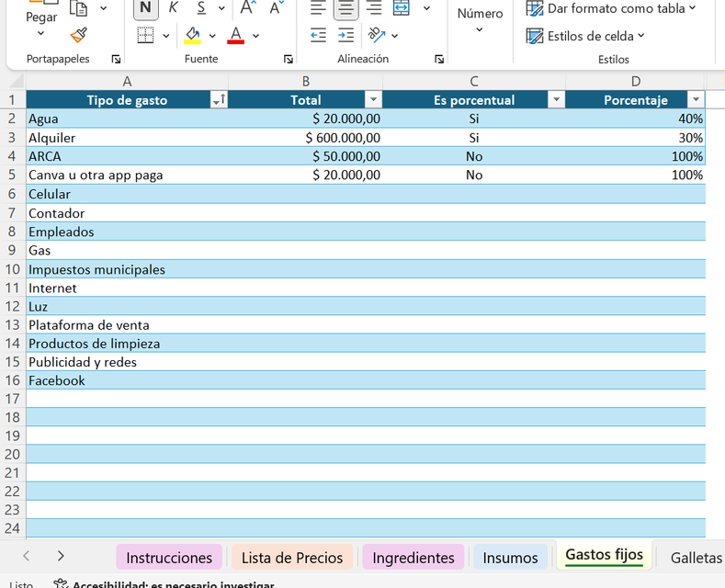This screenshot has width=725, height=588.
Task: Select cell with $ 600.000,00
Action: click(306, 138)
